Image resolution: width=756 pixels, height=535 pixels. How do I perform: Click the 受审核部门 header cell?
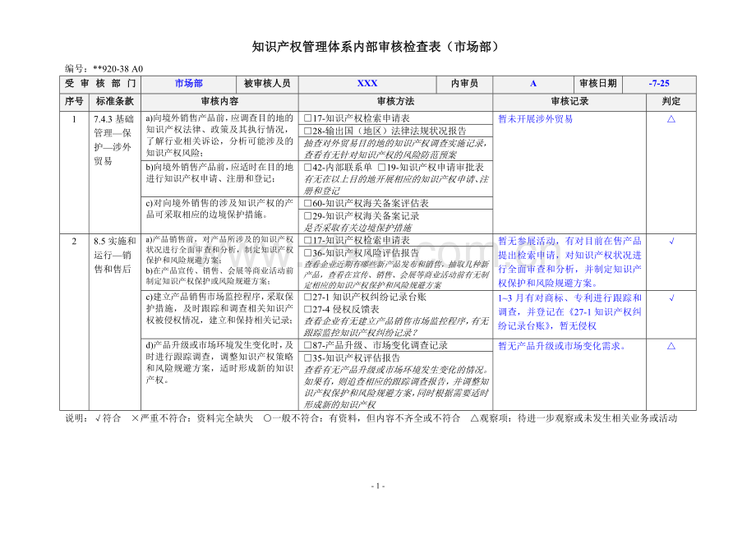[x=100, y=84]
